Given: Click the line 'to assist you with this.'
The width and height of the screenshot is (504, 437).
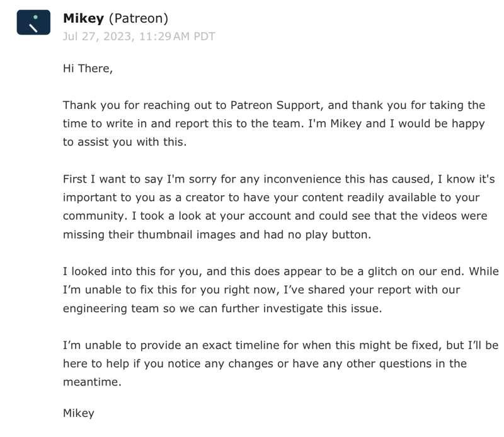Looking at the screenshot, I should pos(125,142).
